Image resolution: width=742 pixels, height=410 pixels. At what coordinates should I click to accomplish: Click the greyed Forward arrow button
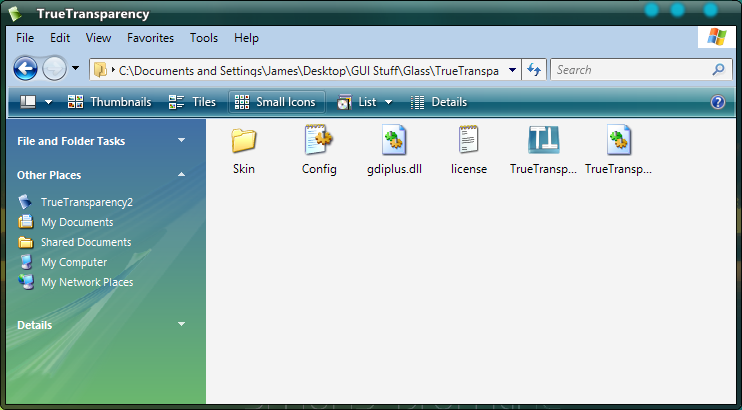tap(54, 69)
